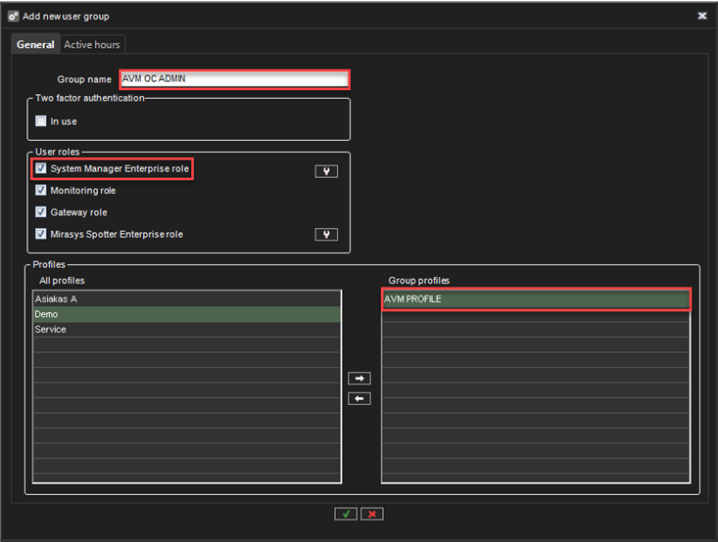The width and height of the screenshot is (718, 542).
Task: Select the General tab
Action: pyautogui.click(x=36, y=45)
